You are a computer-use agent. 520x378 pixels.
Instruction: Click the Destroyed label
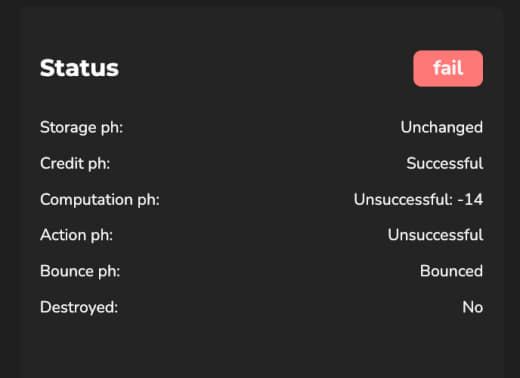79,307
